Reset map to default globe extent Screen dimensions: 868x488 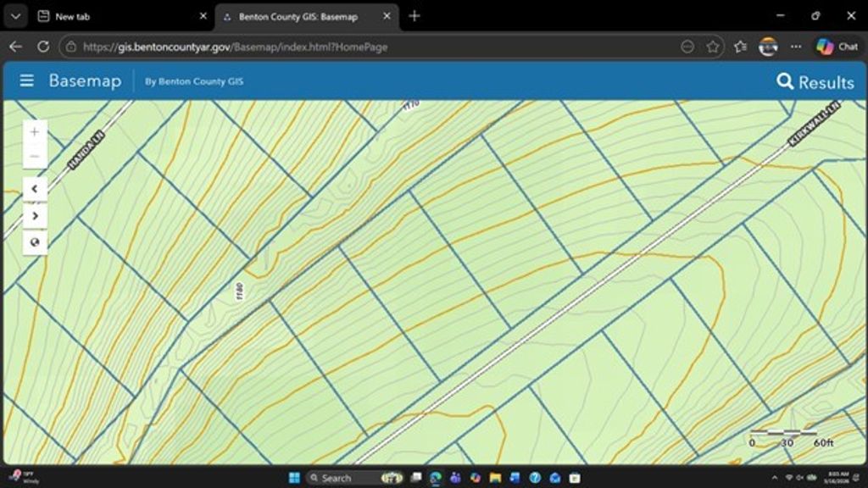(x=35, y=242)
